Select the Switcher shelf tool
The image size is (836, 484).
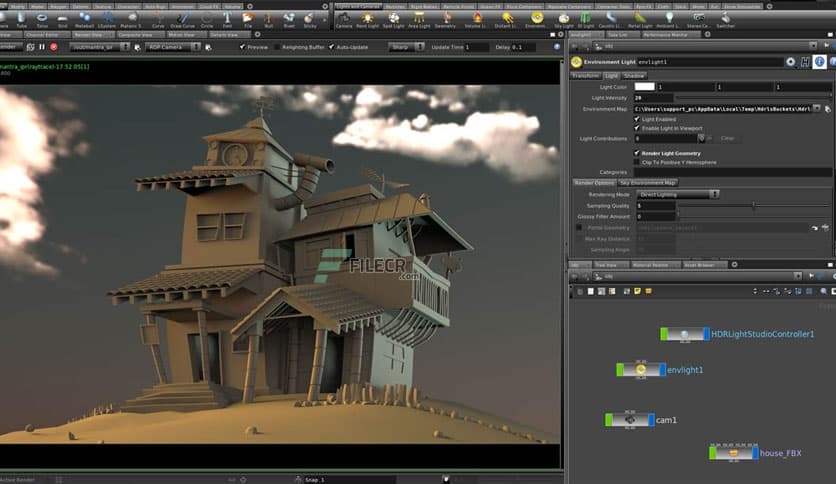pyautogui.click(x=726, y=20)
